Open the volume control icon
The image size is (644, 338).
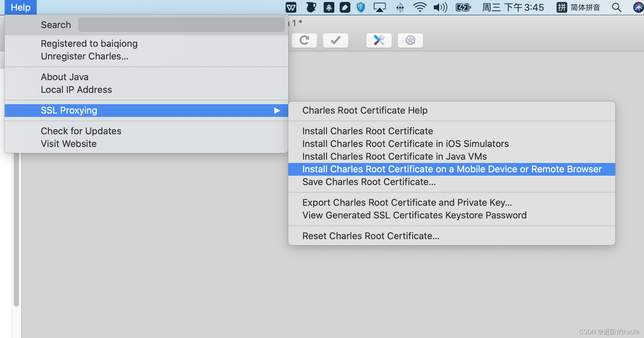click(x=440, y=7)
